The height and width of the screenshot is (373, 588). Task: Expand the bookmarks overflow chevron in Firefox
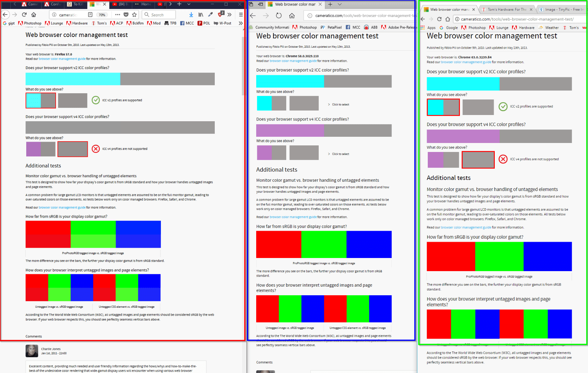coord(240,23)
